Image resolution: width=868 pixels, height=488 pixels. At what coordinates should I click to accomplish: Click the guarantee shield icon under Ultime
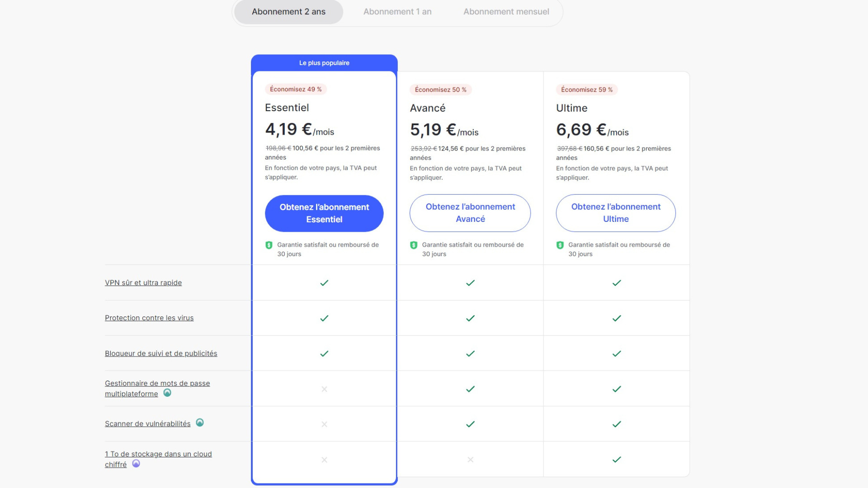pyautogui.click(x=560, y=245)
